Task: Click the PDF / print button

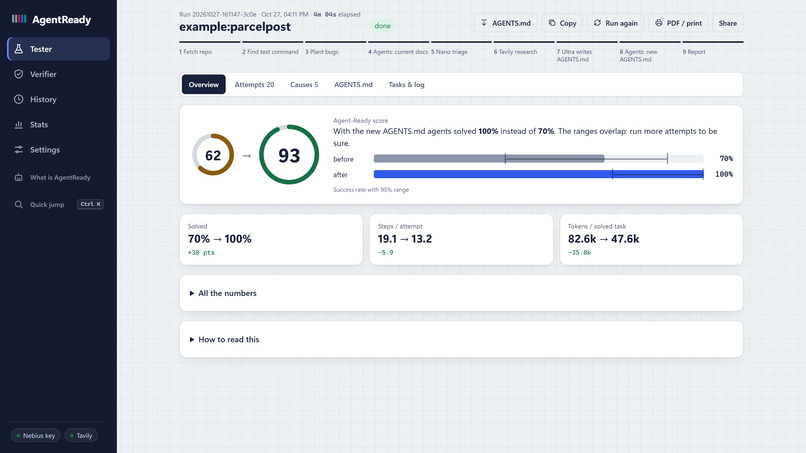Action: (x=678, y=23)
